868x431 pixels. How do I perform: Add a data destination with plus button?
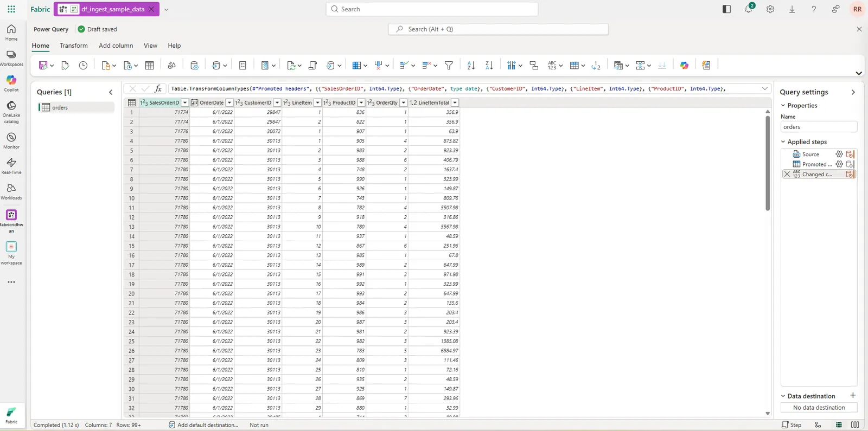coord(853,395)
